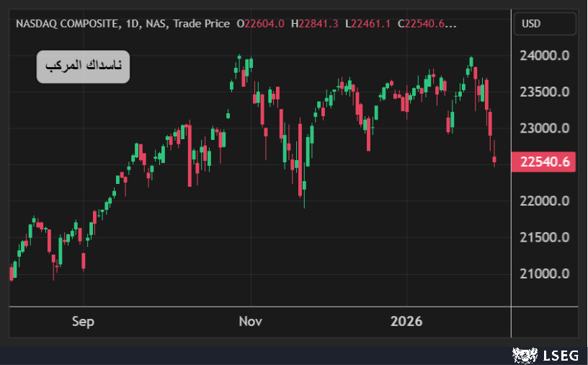Click the 23500.0 price axis label
Image resolution: width=588 pixels, height=365 pixels.
(x=545, y=92)
